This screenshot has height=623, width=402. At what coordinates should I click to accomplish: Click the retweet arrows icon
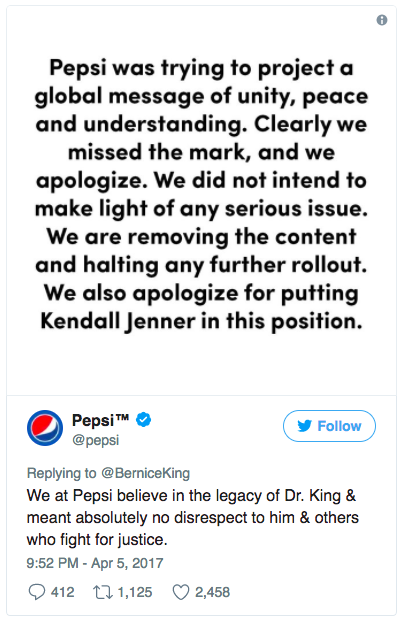103,592
